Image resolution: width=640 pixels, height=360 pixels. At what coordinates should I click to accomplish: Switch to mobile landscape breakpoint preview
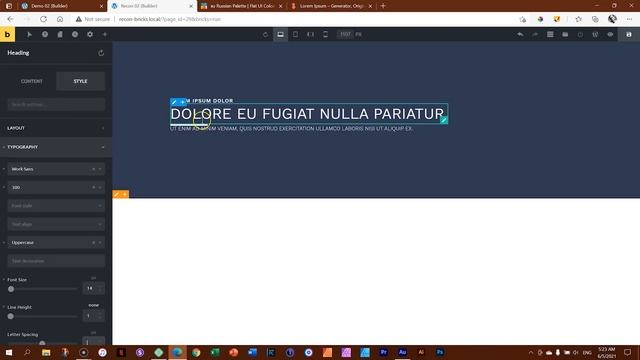tap(311, 35)
